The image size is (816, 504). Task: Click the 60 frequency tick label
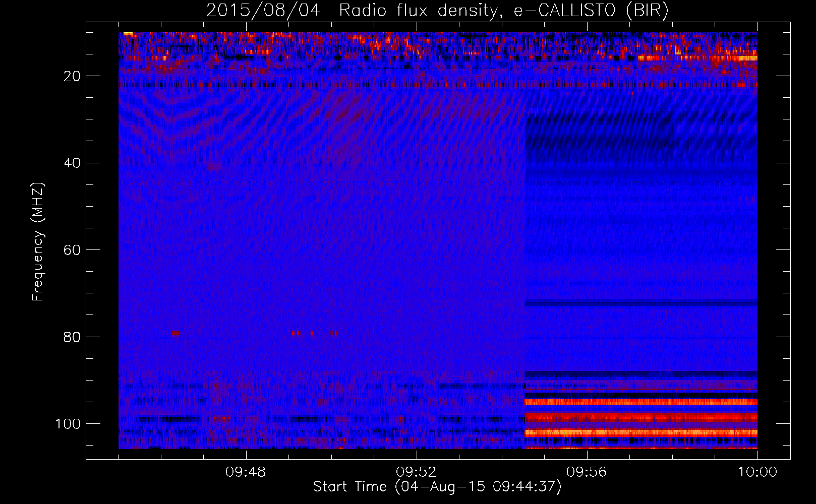point(72,250)
